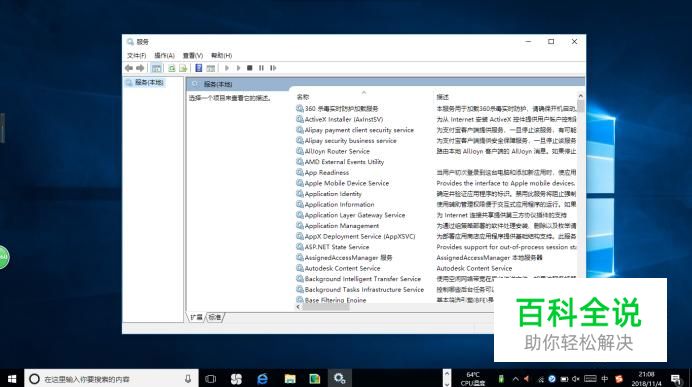692x387 pixels.
Task: Select Application Layer Gateway Service
Action: coord(350,215)
